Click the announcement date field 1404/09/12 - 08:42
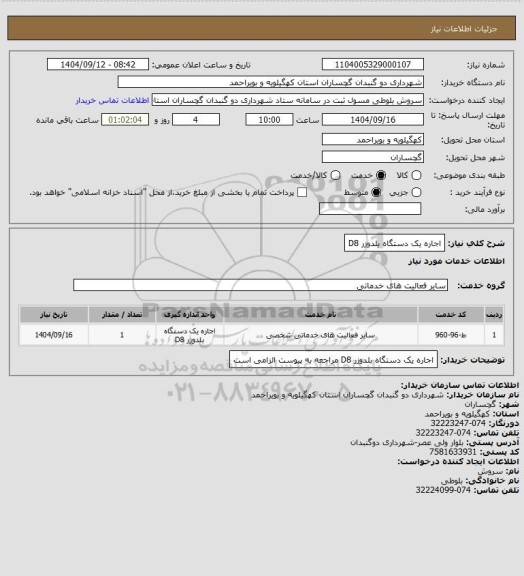The image size is (524, 576). 98,64
